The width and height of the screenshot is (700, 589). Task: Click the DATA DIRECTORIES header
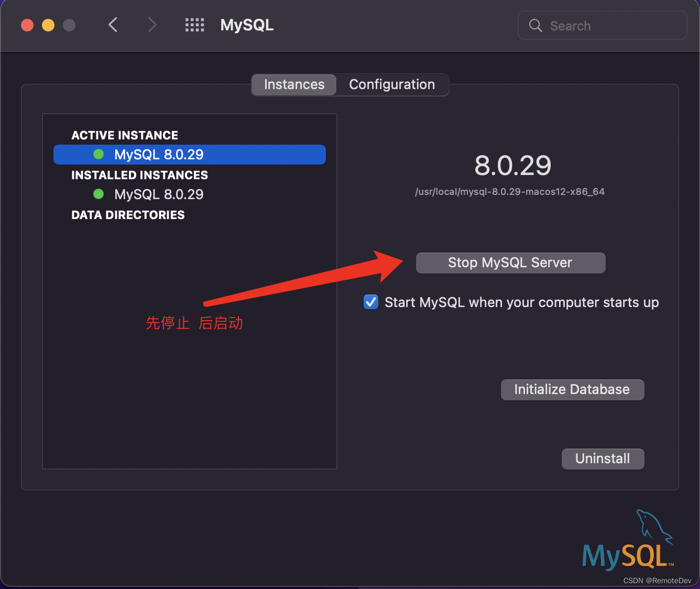point(128,215)
